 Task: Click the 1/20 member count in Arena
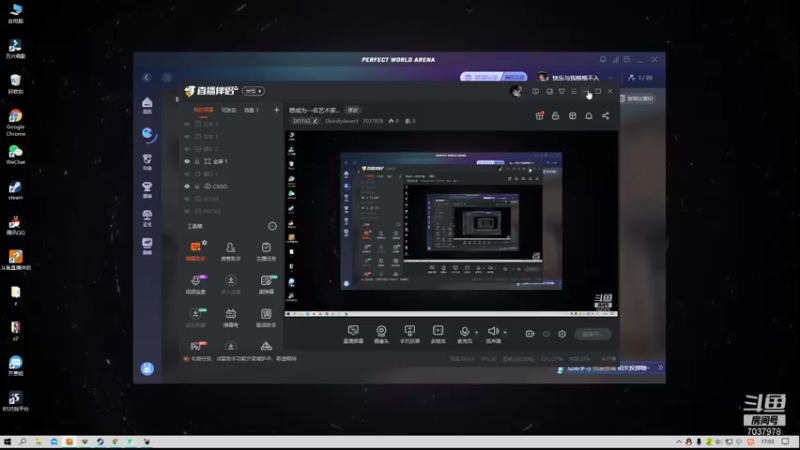640,78
